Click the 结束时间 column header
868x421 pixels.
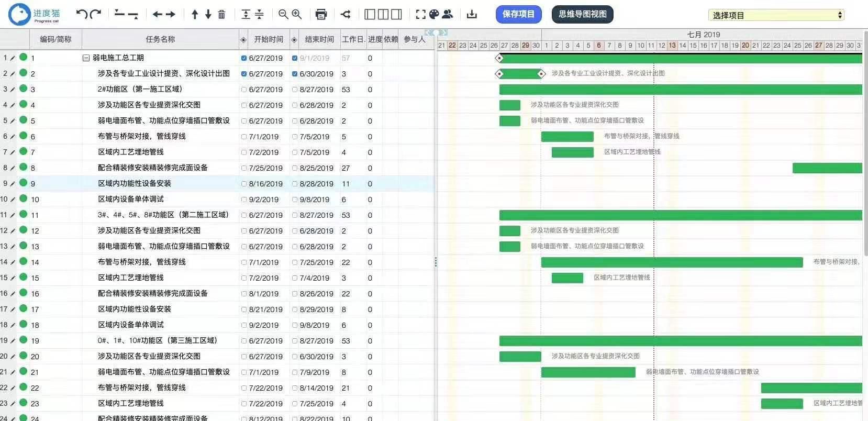(319, 39)
